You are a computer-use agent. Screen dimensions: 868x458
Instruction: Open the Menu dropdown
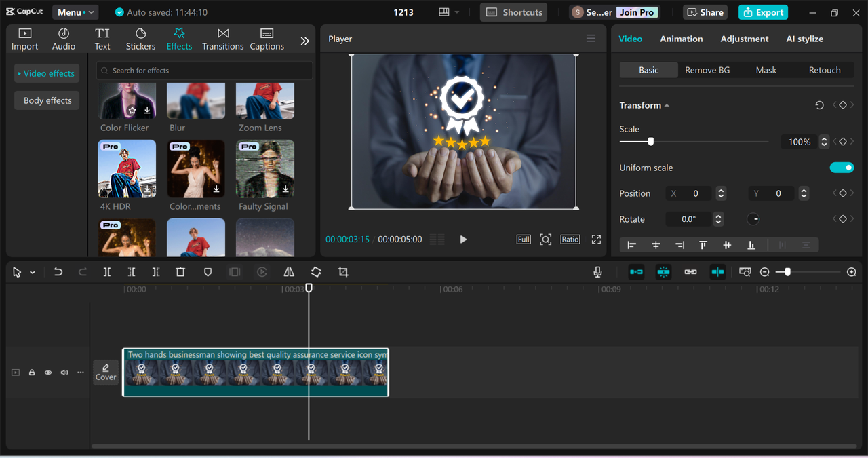(x=75, y=12)
